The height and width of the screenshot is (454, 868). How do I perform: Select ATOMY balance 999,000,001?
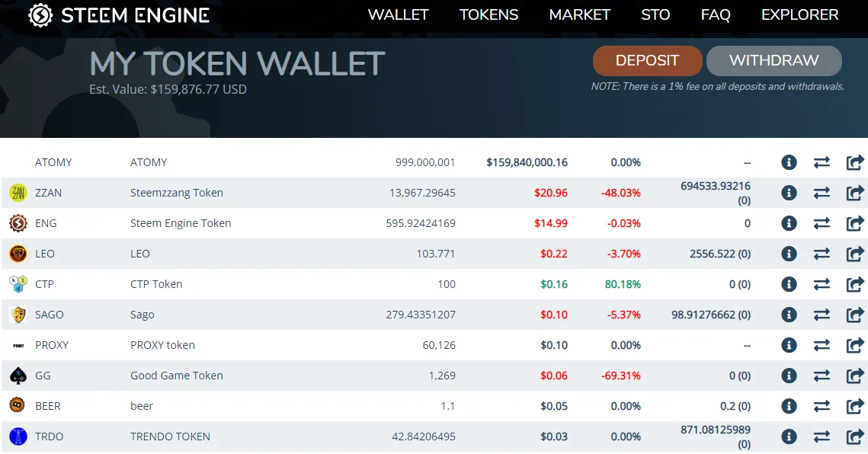[x=425, y=162]
